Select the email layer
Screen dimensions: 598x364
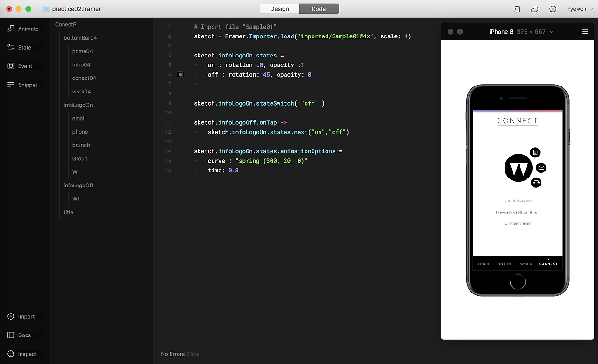(79, 119)
